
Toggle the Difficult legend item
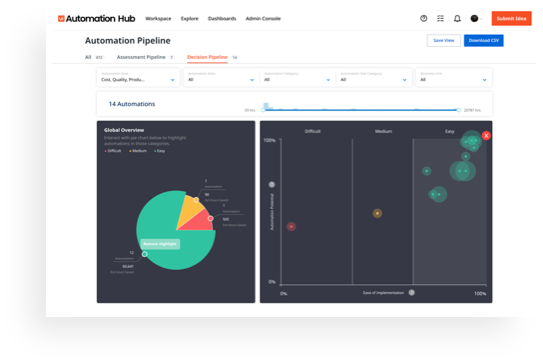(x=113, y=151)
